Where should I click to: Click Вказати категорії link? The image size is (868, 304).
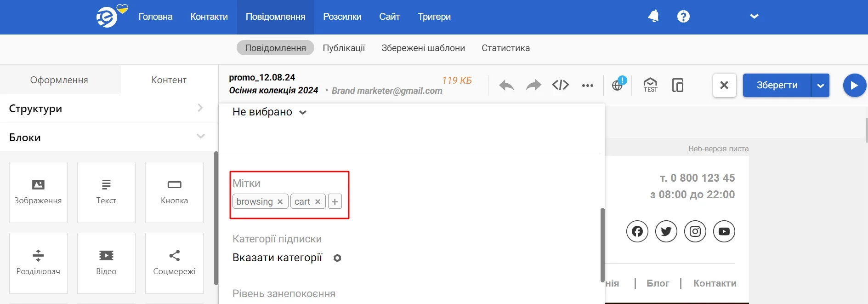(x=278, y=258)
